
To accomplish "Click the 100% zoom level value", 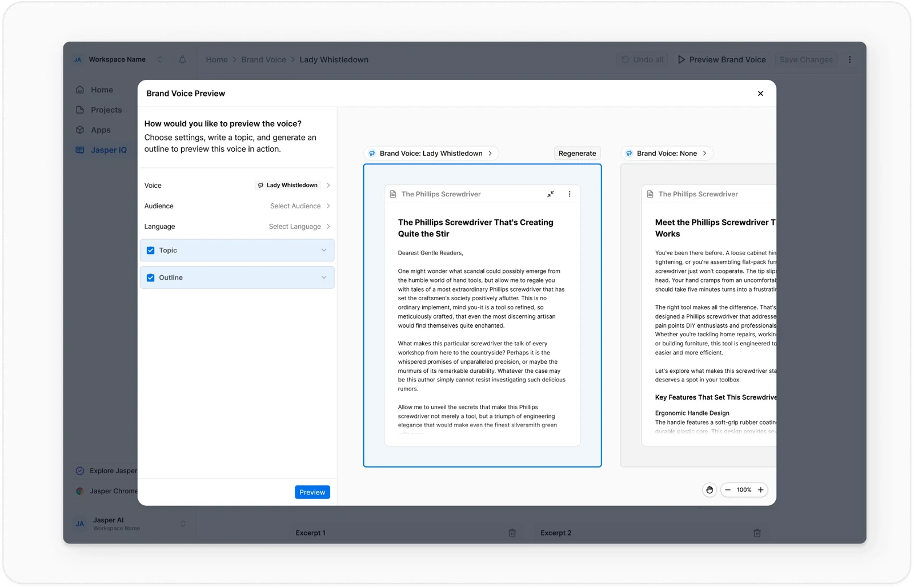I will 744,490.
